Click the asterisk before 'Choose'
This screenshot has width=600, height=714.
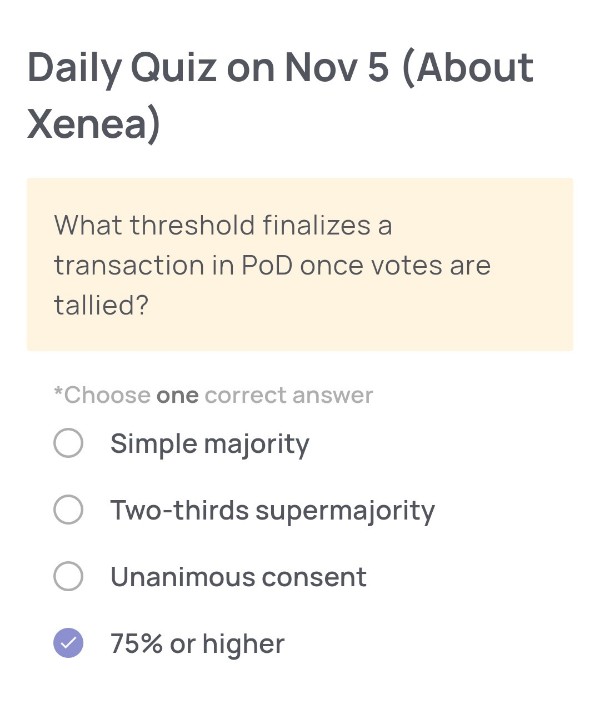click(58, 393)
